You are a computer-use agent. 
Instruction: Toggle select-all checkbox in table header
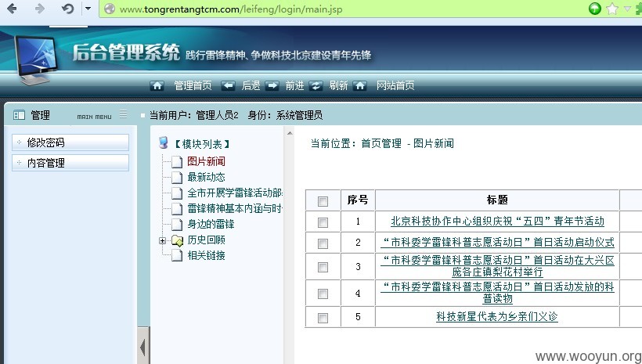(x=323, y=201)
